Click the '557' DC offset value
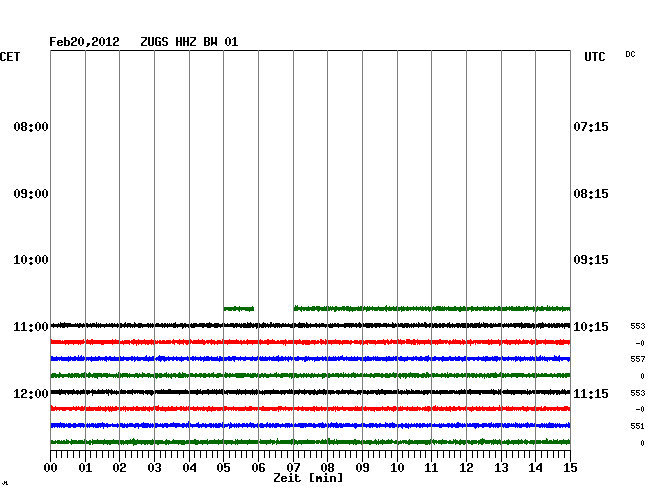The image size is (650, 494). pos(638,359)
